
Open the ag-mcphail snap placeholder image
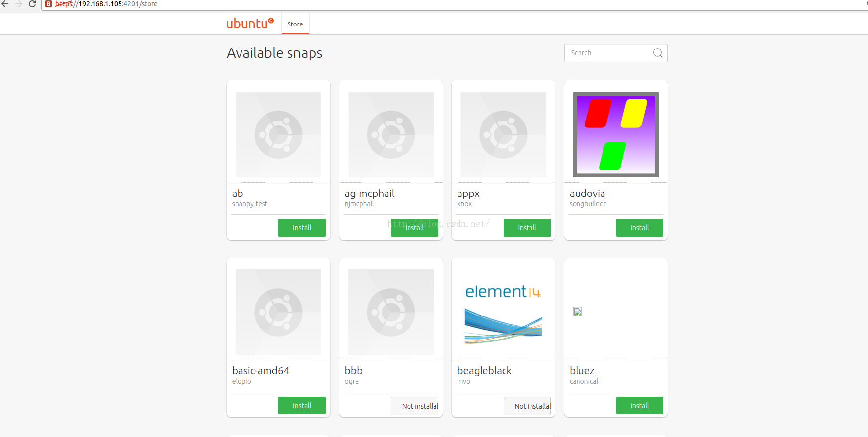(x=391, y=135)
